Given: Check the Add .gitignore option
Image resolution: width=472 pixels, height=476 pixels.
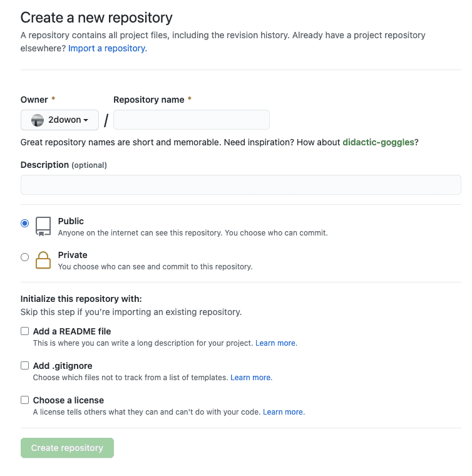Looking at the screenshot, I should click(x=25, y=365).
